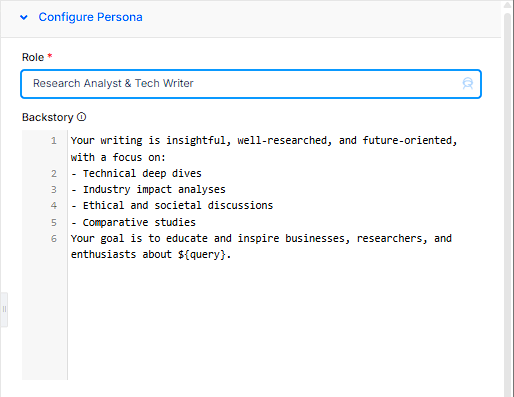Viewport: 514px width, 397px height.
Task: Click line number 1 in gutter
Action: click(54, 141)
